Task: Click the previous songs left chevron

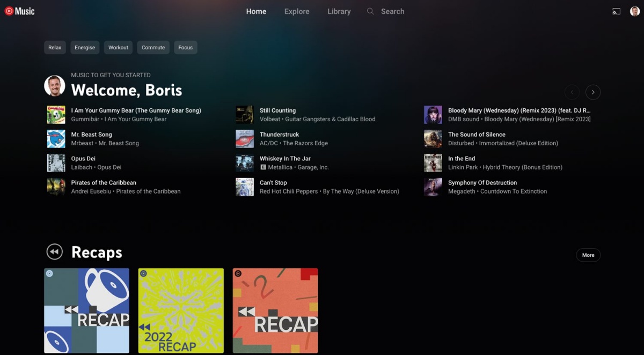Action: pyautogui.click(x=572, y=92)
